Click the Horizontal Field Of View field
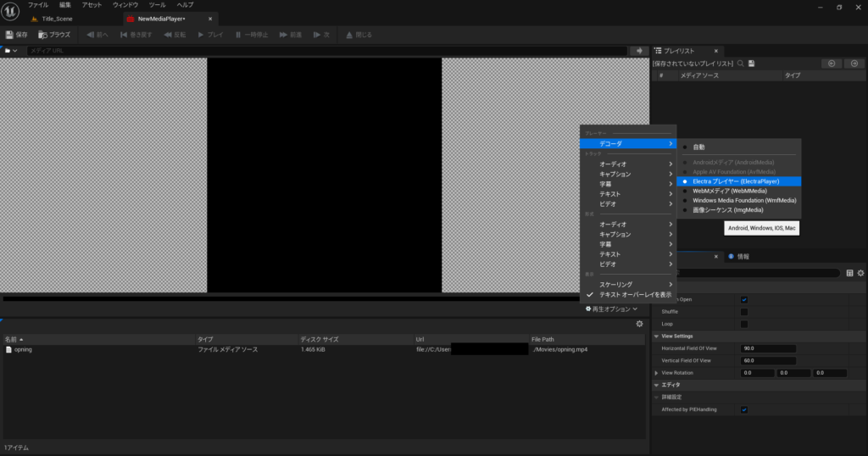The width and height of the screenshot is (868, 456). click(768, 348)
